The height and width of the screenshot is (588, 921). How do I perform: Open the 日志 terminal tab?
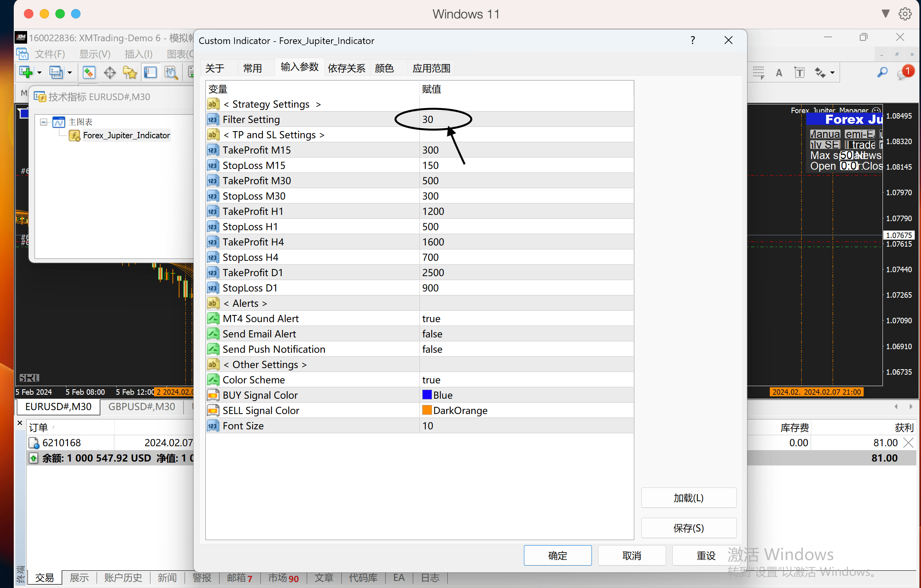pyautogui.click(x=430, y=578)
